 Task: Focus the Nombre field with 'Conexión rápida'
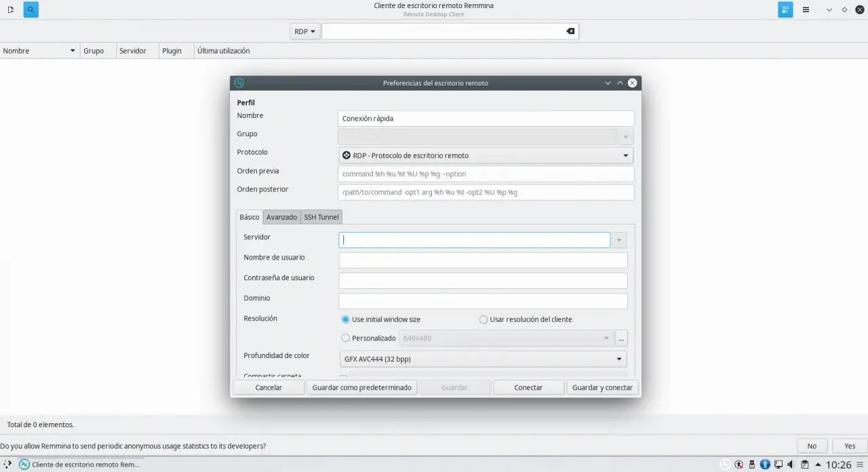click(x=486, y=118)
